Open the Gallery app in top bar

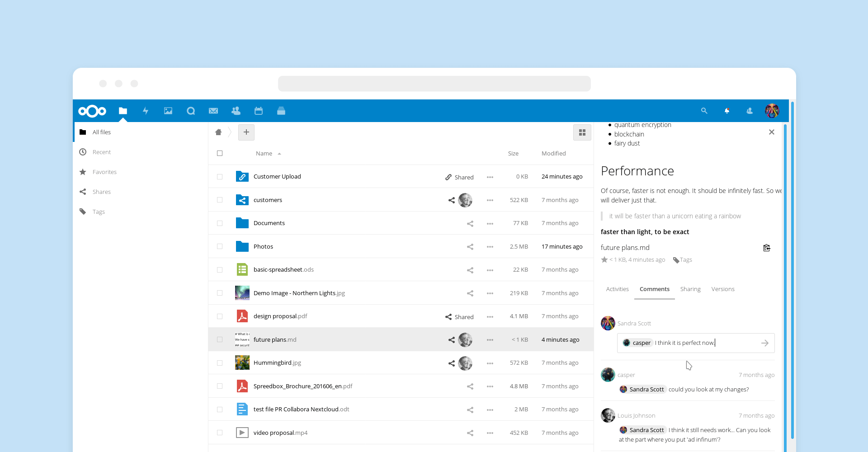(x=168, y=111)
